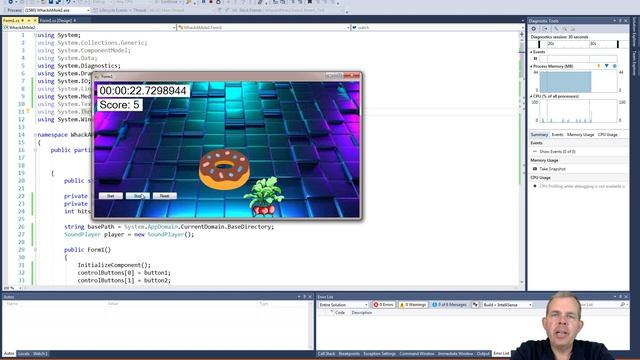Viewport: 640px width, 360px height.
Task: Open the Process dropdown showing WhackAMole2.exe
Action: pos(57,10)
